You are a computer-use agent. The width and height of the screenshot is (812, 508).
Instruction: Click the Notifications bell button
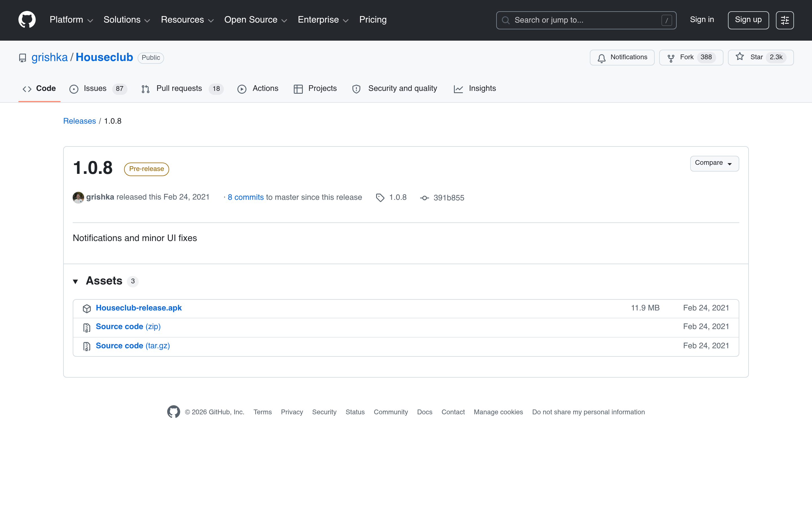(622, 58)
